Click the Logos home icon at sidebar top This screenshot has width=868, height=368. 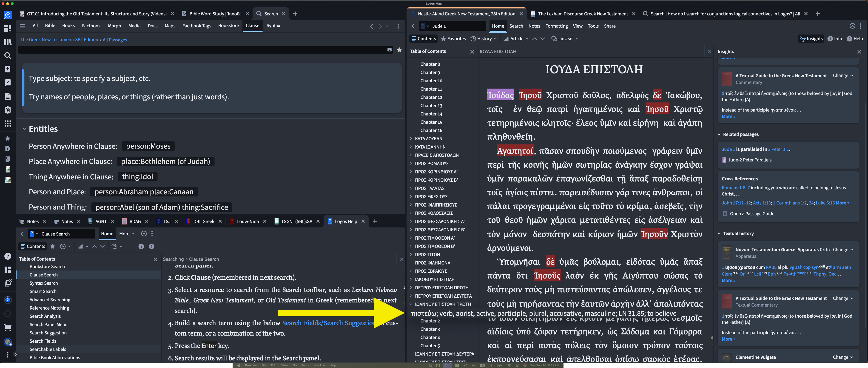click(7, 15)
